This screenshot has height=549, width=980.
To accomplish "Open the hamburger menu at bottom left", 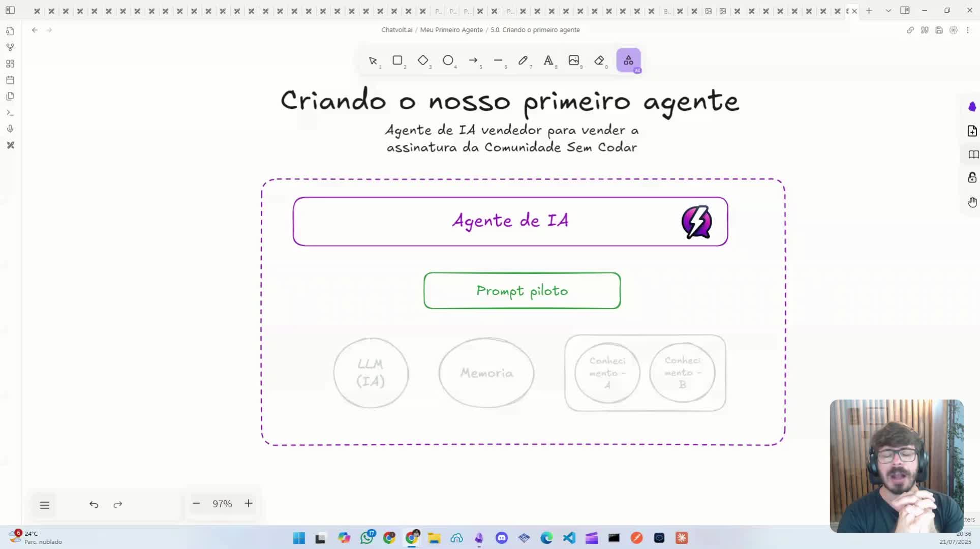I will pos(45,505).
